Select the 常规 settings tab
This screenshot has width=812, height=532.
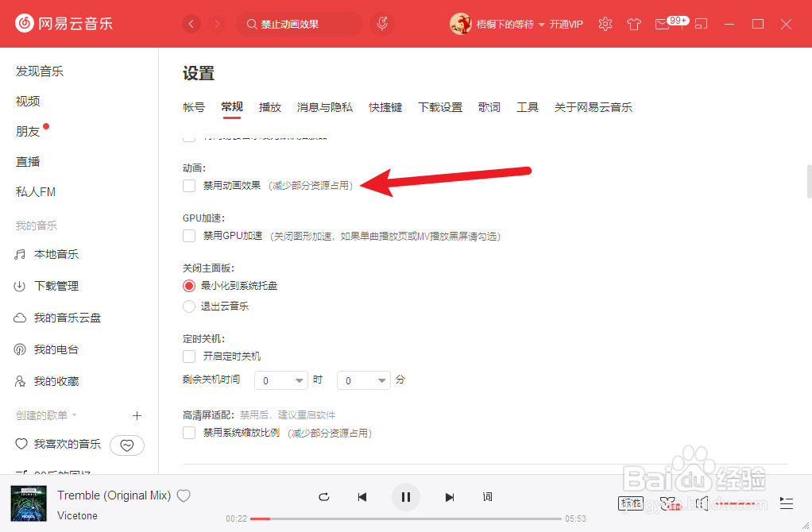231,107
